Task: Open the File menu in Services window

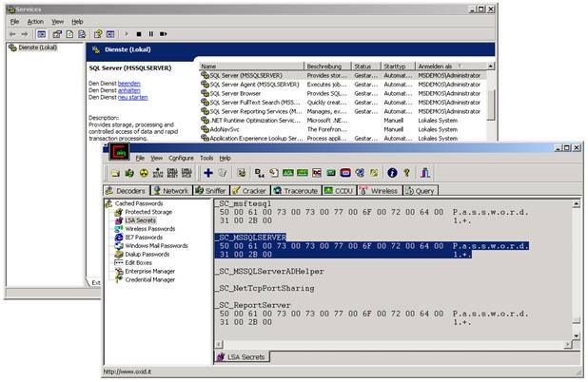Action: click(x=14, y=22)
